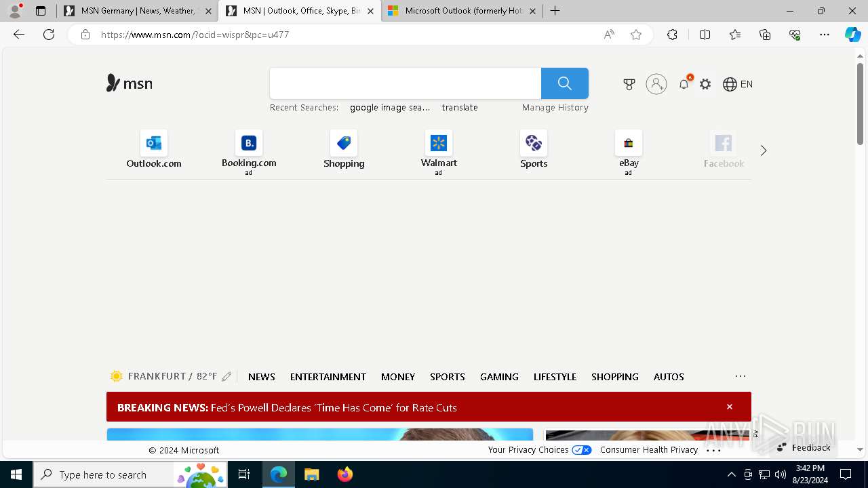Dismiss the breaking news banner
This screenshot has width=868, height=488.
[x=730, y=407]
